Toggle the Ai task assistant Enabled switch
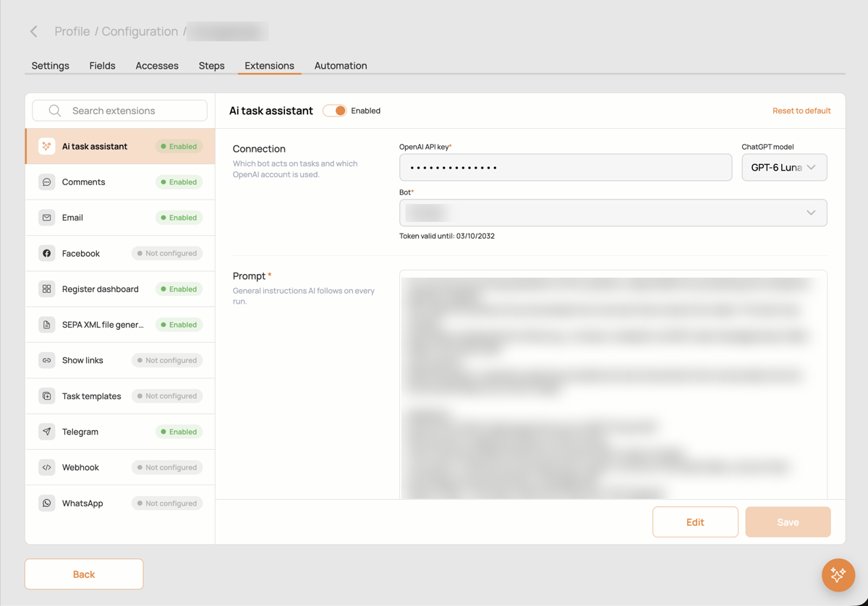This screenshot has width=868, height=606. [x=334, y=111]
